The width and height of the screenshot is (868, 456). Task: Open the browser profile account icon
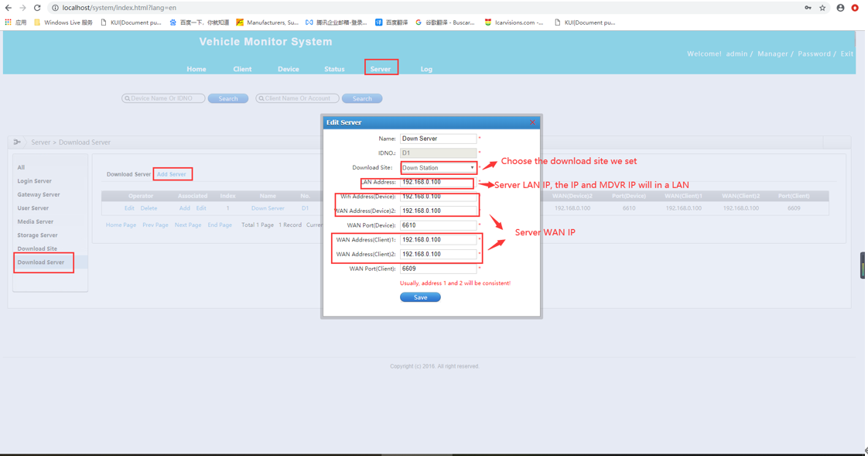pyautogui.click(x=840, y=8)
